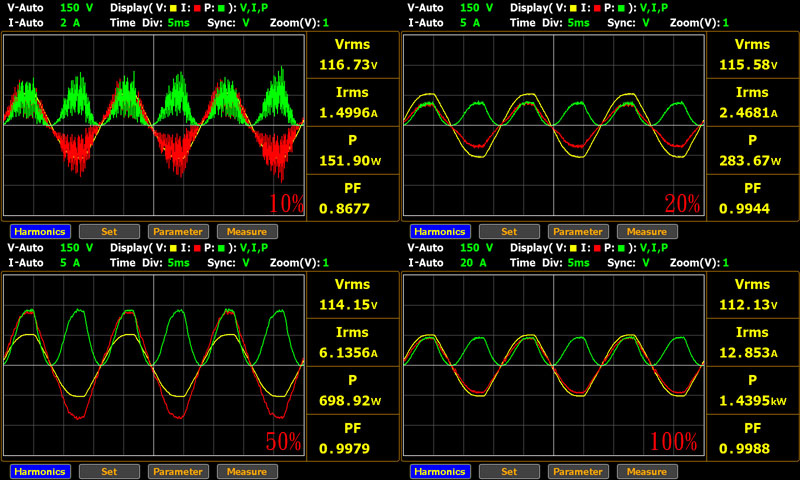
Task: Click green P swatch in 100% panel header
Action: tap(621, 248)
